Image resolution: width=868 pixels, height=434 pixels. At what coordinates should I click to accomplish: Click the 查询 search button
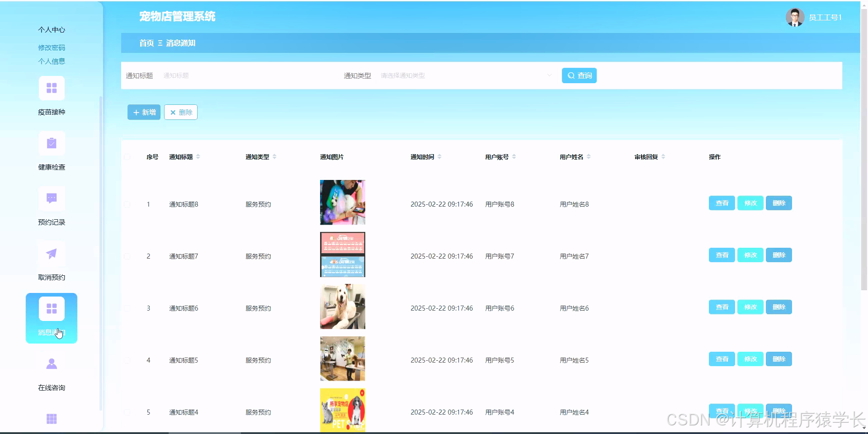pos(579,75)
